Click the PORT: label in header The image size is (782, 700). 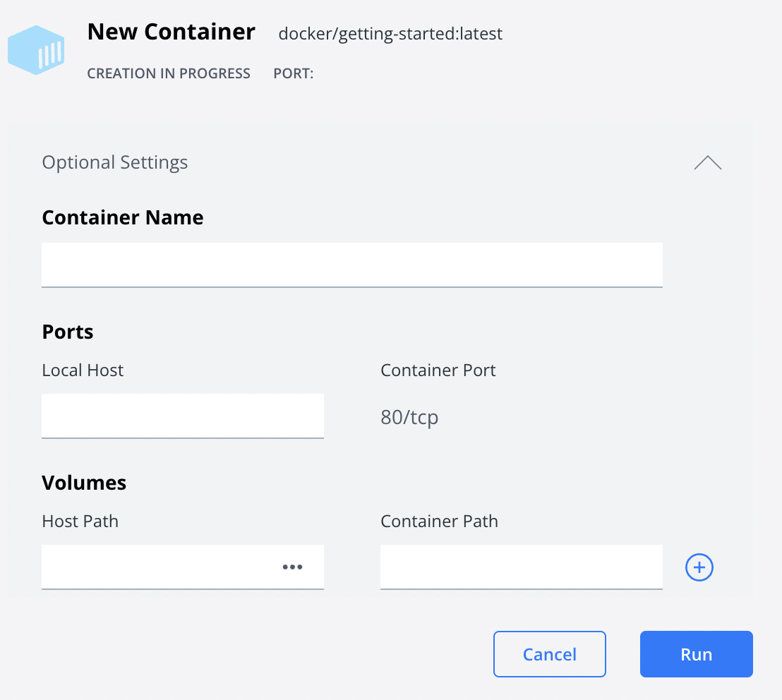pyautogui.click(x=294, y=73)
